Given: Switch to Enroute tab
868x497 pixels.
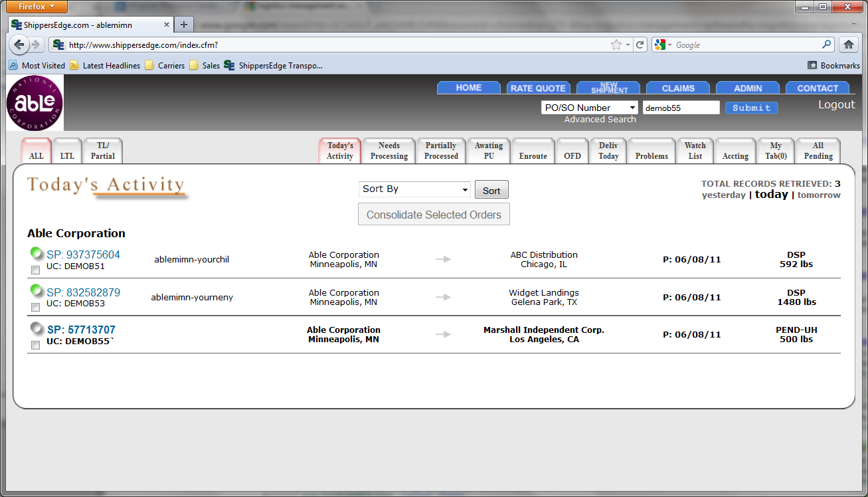Looking at the screenshot, I should pos(533,151).
